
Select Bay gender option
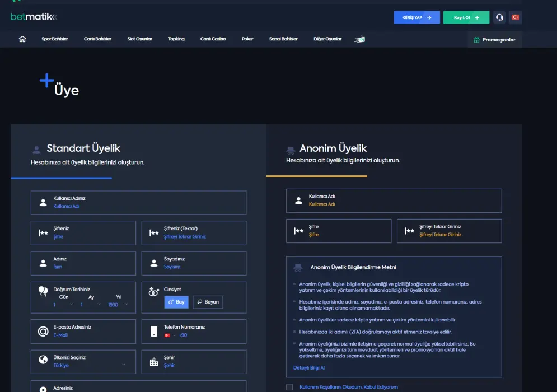(176, 302)
